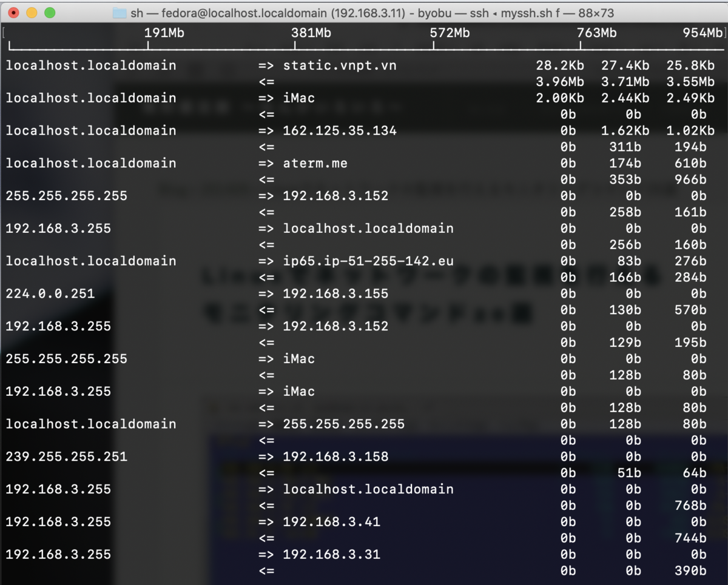
Task: Select the 954Mb scale label
Action: [703, 33]
